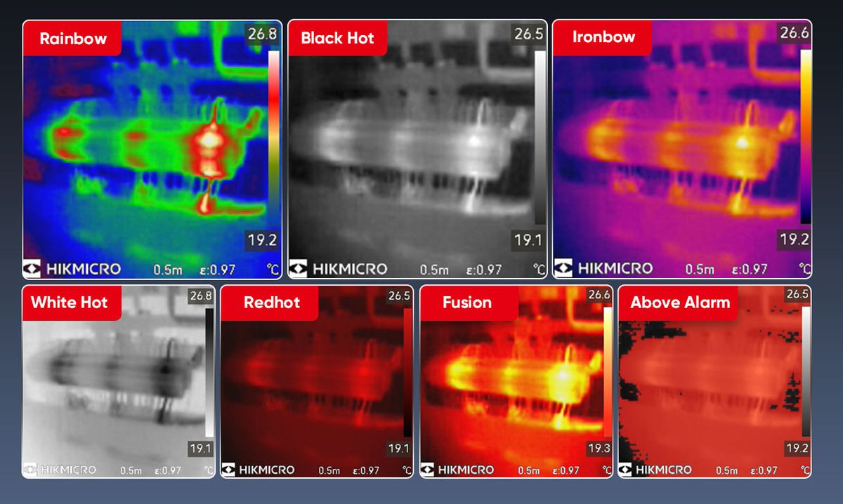Choose the Ironbow palette label

click(x=603, y=37)
